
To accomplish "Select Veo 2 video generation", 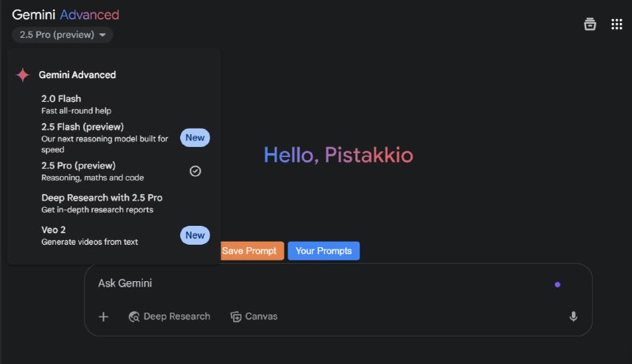I will 113,235.
